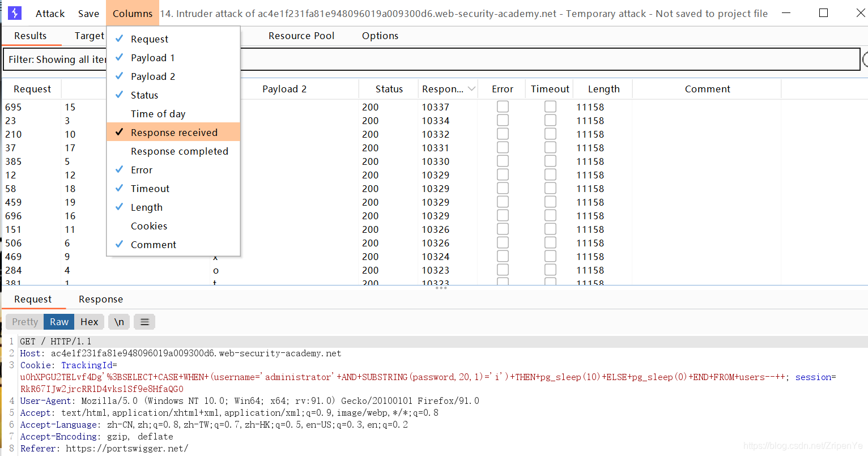
Task: Sort by the Payload 2 column header
Action: pos(284,89)
